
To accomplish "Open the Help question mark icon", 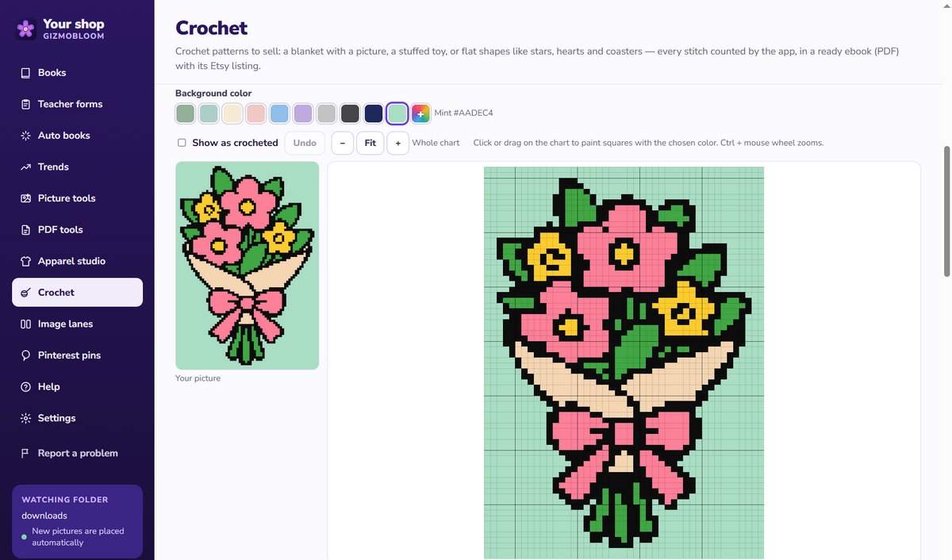I will tap(25, 387).
